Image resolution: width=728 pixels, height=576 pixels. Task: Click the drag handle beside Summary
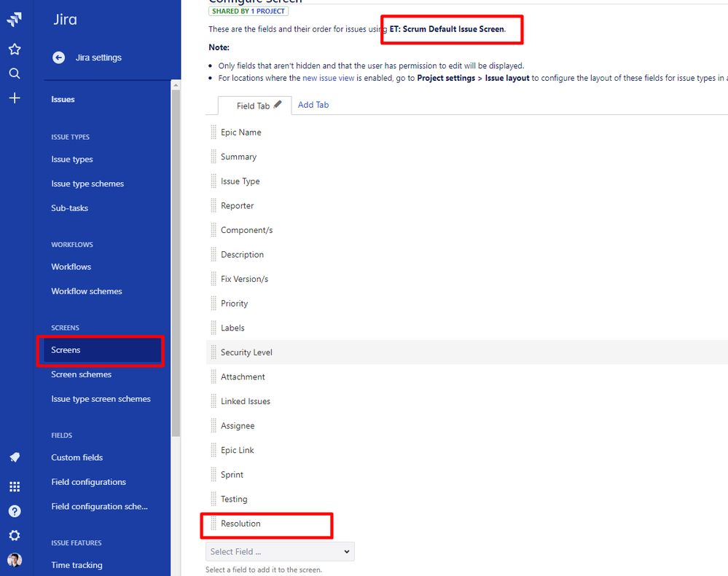pyautogui.click(x=214, y=157)
